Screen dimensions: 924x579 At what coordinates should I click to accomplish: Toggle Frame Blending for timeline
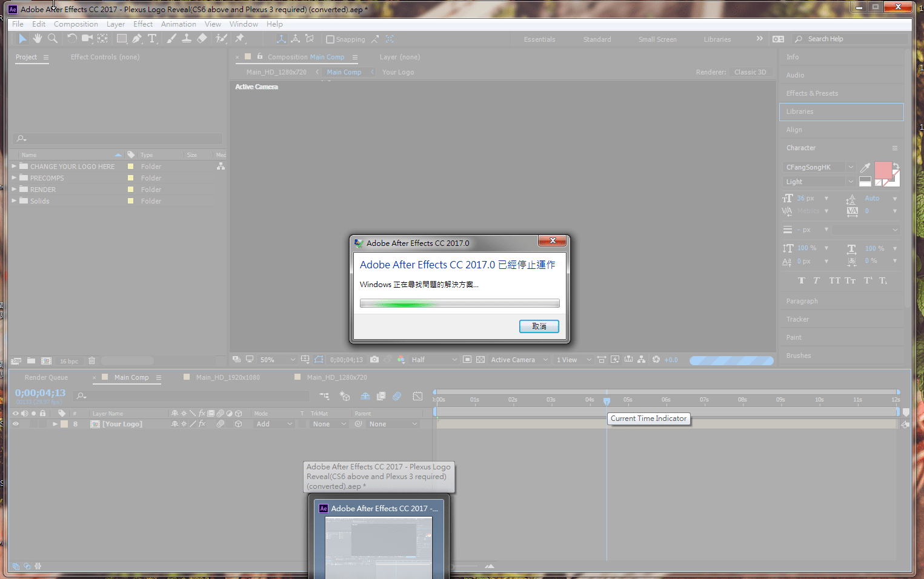(x=381, y=396)
